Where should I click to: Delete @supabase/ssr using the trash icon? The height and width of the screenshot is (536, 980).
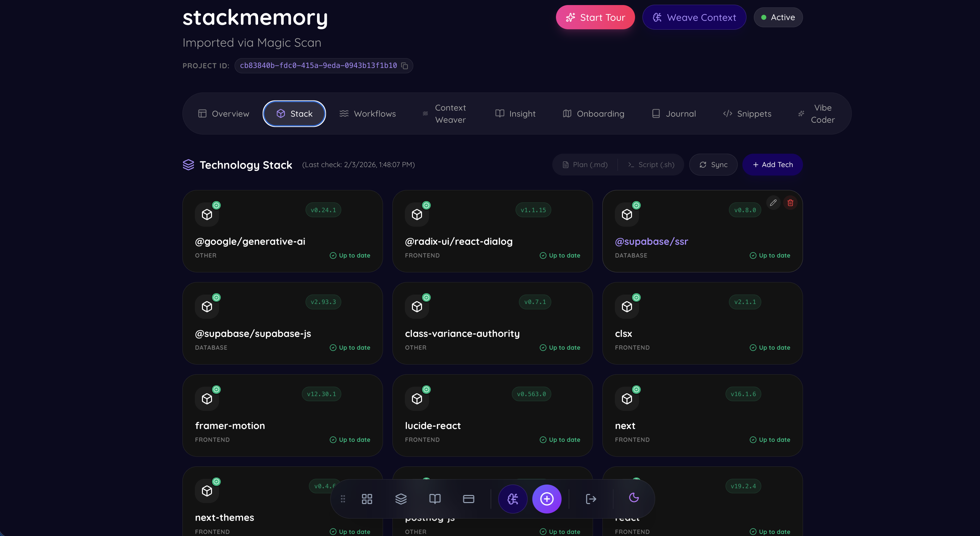[790, 203]
